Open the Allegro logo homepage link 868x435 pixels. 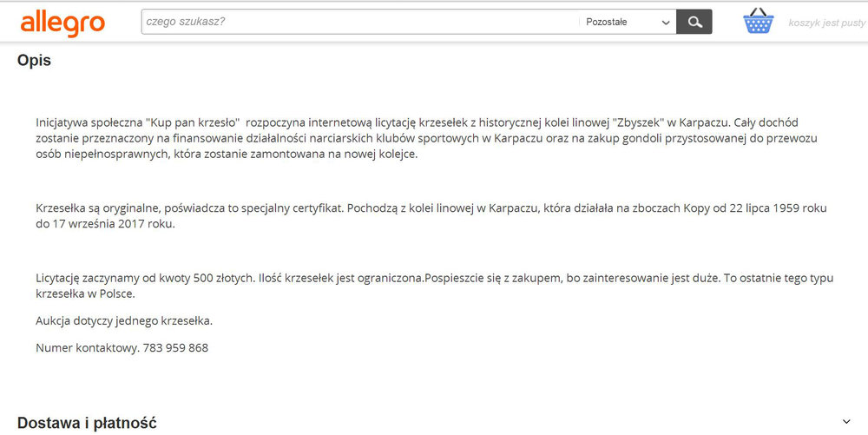62,23
